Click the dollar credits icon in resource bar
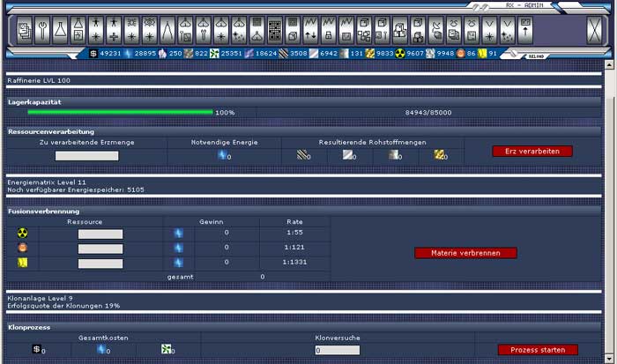This screenshot has height=364, width=617. coord(95,54)
